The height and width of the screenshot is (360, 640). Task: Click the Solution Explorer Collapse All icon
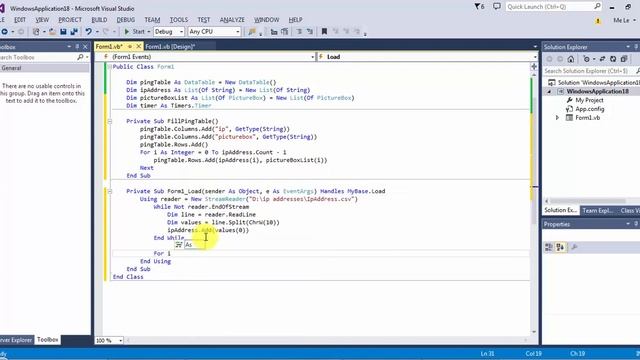point(624,59)
